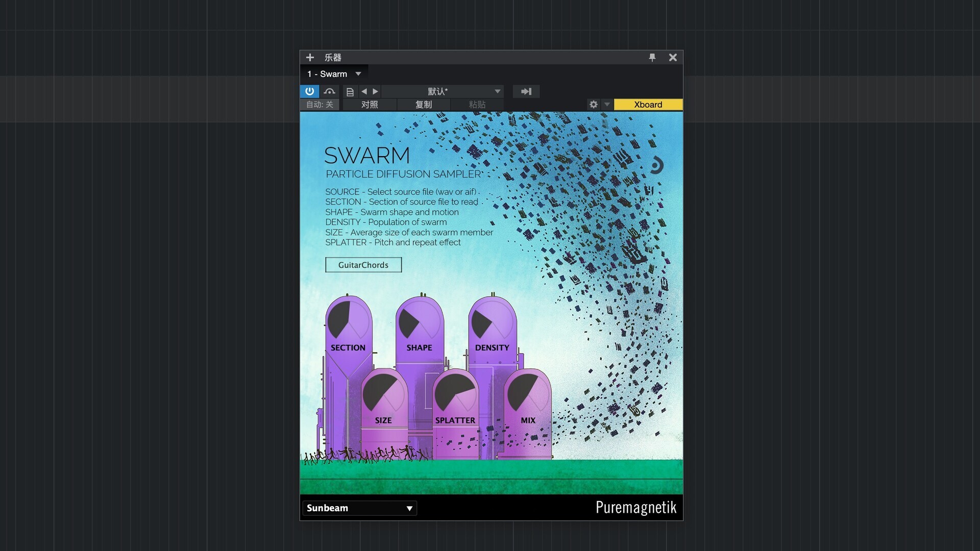Click the 复制 copy button

click(x=424, y=105)
